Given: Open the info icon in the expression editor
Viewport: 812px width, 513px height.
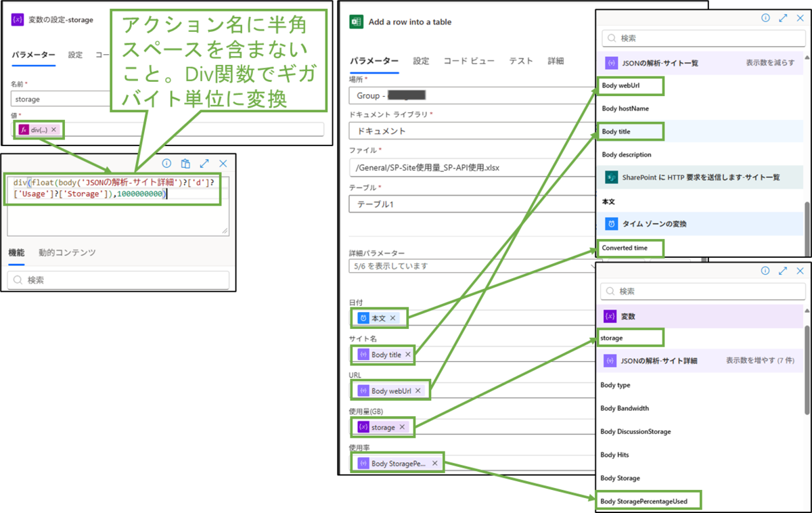Looking at the screenshot, I should coord(166,163).
